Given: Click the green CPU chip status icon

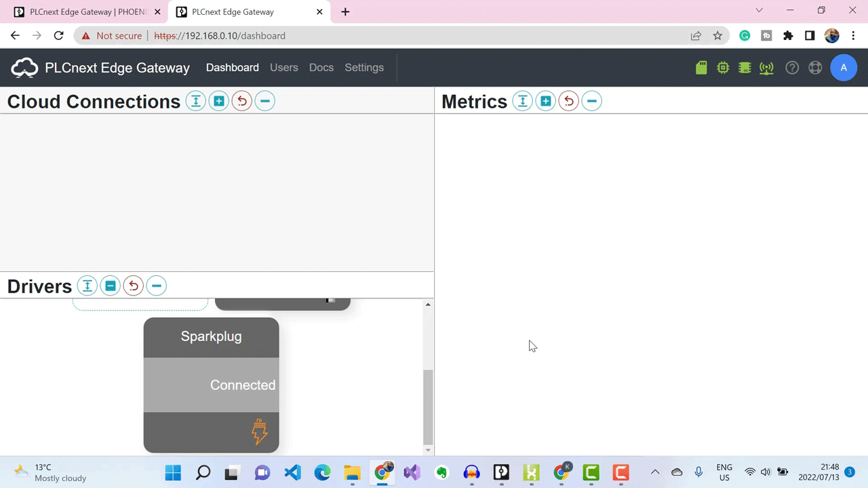Looking at the screenshot, I should pos(723,68).
